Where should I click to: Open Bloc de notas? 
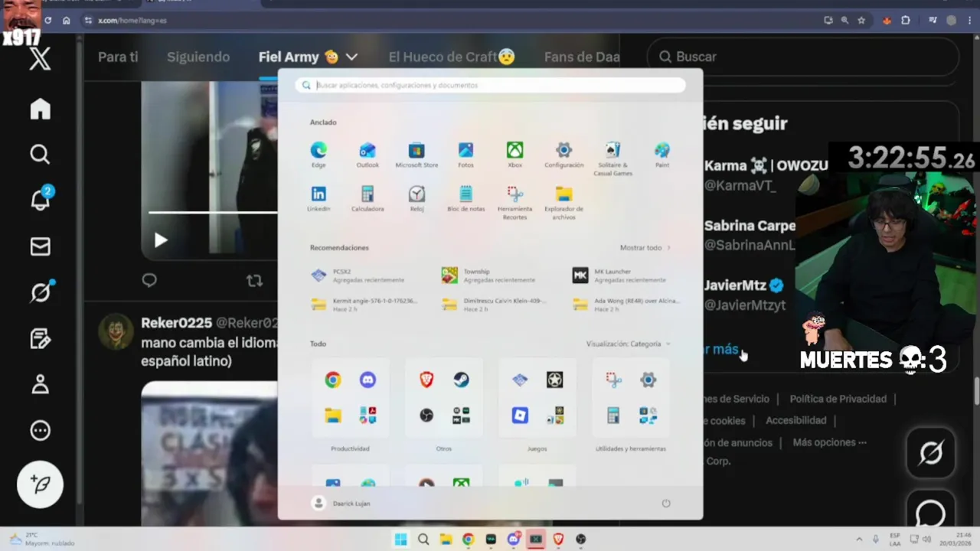click(465, 198)
